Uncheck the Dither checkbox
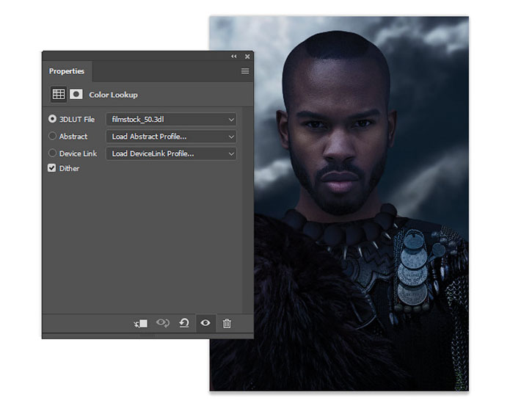This screenshot has height=406, width=532. [51, 168]
